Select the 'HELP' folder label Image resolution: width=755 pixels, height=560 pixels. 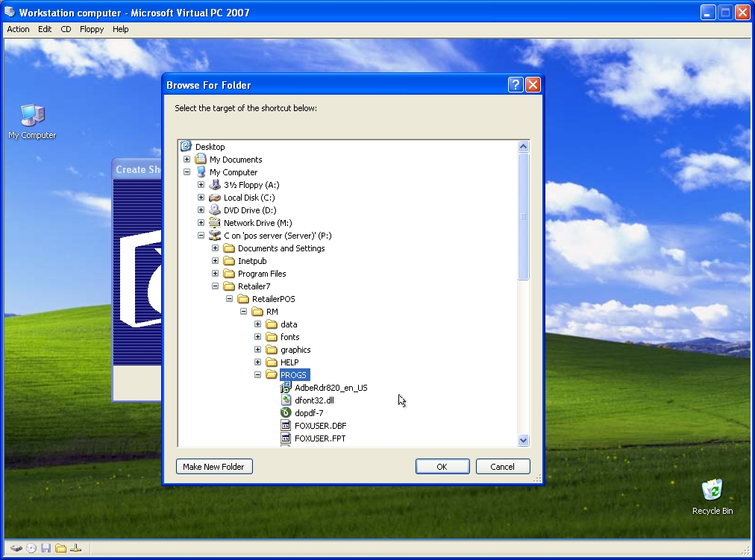[x=289, y=362]
